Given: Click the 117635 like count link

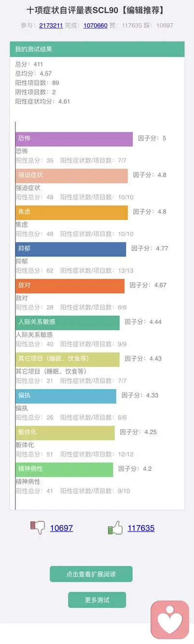Looking at the screenshot, I should click(141, 528).
